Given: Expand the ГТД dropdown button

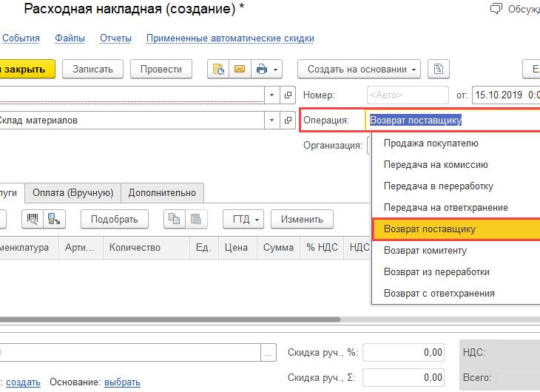Looking at the screenshot, I should coord(243,219).
